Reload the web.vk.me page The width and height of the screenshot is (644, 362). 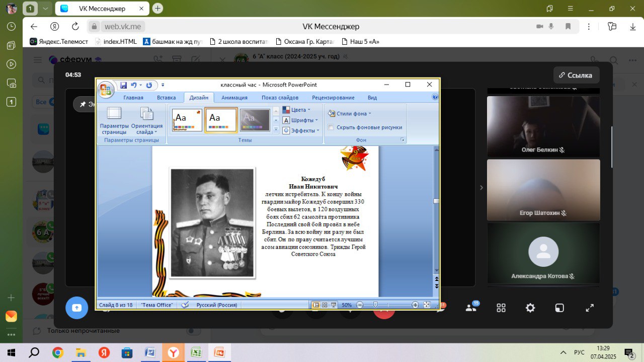pyautogui.click(x=75, y=27)
